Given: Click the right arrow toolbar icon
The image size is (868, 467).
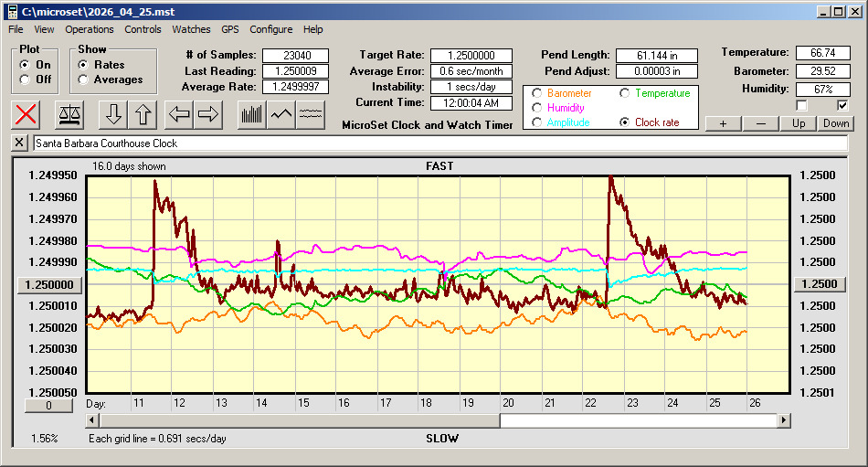Looking at the screenshot, I should pos(208,114).
